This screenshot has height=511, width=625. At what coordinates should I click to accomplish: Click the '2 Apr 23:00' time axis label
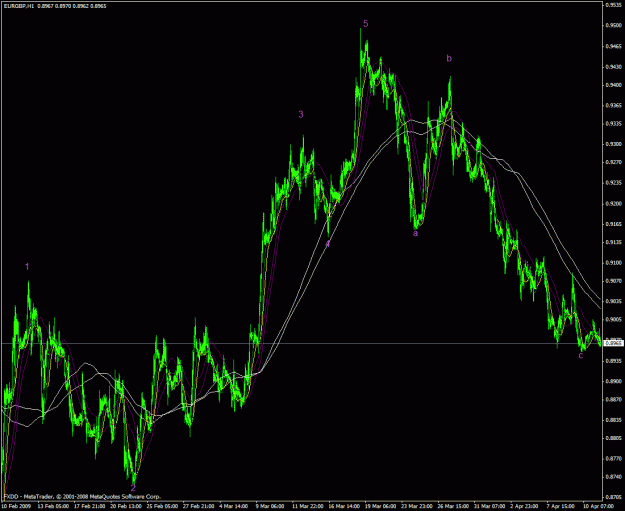[524, 506]
